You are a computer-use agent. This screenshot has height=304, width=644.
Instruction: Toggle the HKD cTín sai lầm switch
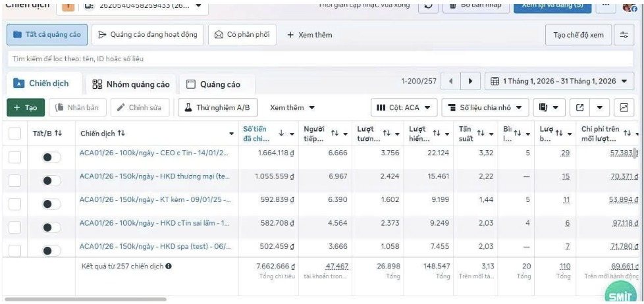[51, 227]
